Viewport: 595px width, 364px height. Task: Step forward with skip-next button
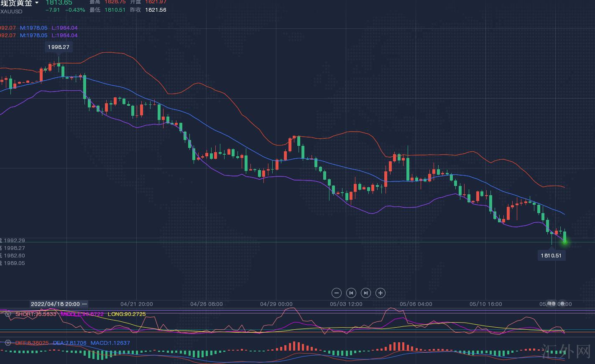coord(365,293)
